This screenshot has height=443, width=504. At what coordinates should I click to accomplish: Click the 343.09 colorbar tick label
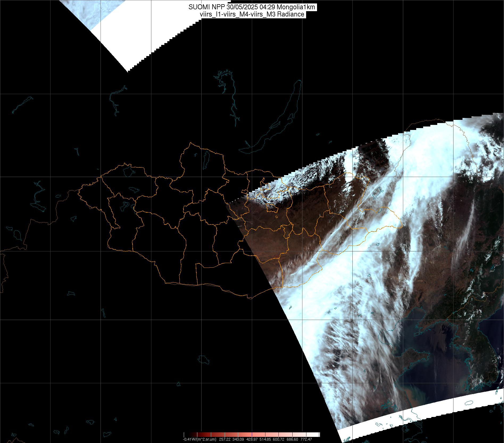click(238, 439)
